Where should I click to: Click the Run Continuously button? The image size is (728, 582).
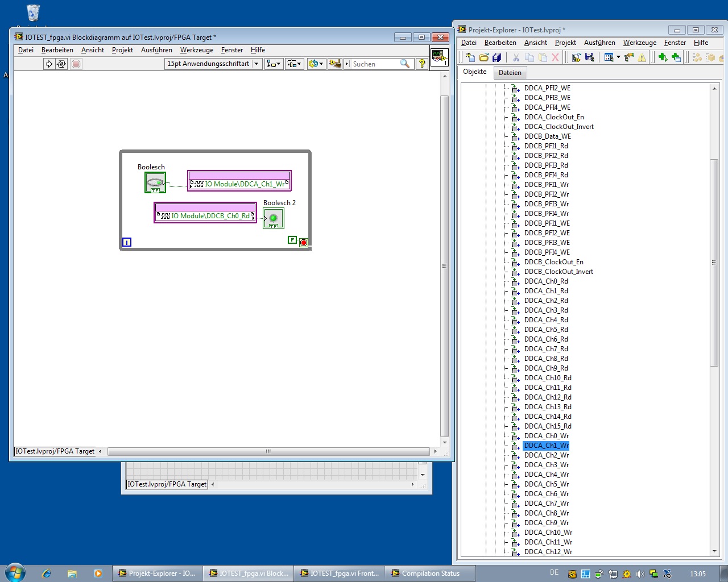click(x=61, y=64)
